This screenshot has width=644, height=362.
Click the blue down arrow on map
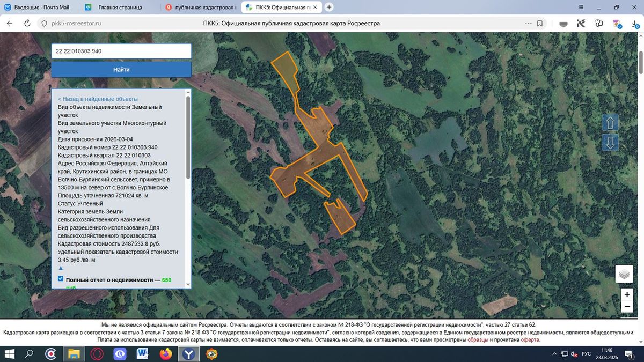click(x=610, y=143)
